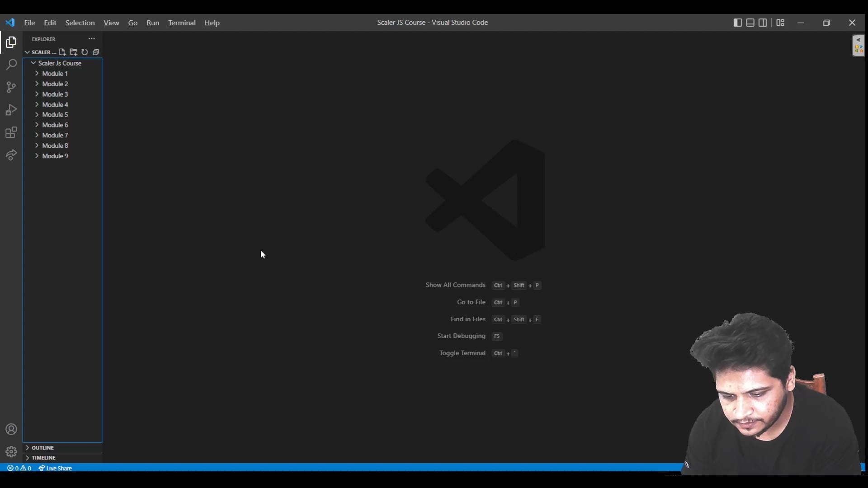Minimize the VS Code window
This screenshot has width=868, height=488.
click(801, 23)
